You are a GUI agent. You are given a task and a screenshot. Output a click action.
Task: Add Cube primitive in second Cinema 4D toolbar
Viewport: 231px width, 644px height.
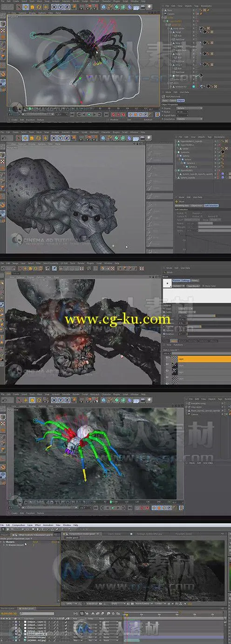coord(103,137)
